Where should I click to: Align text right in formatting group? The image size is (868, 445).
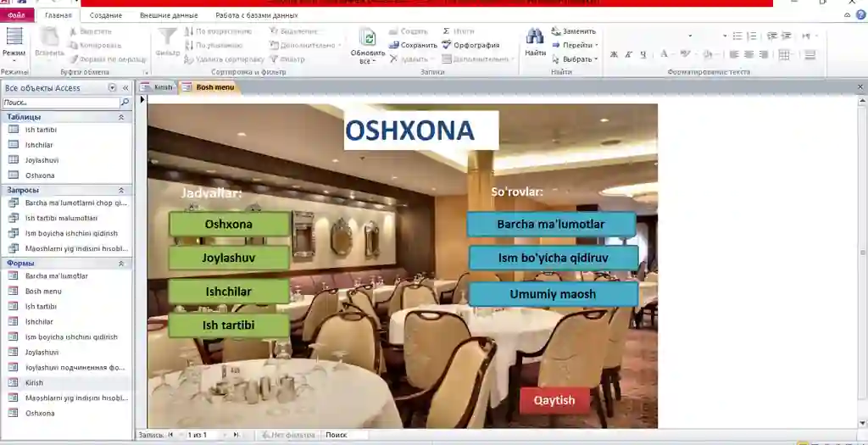764,54
